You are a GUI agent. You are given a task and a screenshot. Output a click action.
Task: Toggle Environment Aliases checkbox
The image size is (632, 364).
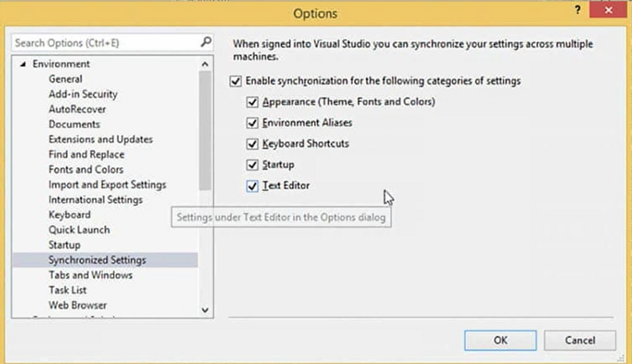tap(252, 123)
